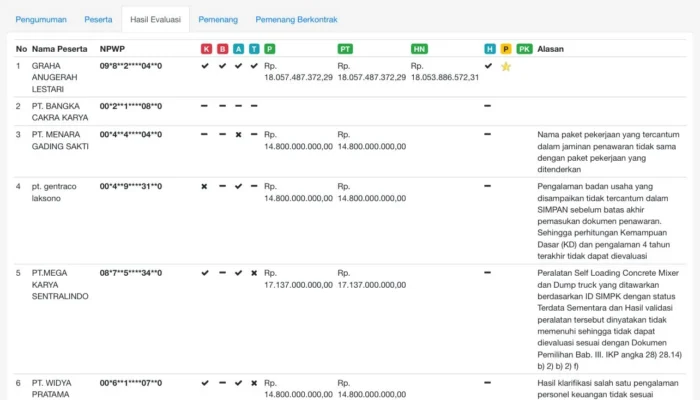700x400 pixels.
Task: Select participant GRAHA ANUGERAH LESTARI
Action: click(x=54, y=77)
